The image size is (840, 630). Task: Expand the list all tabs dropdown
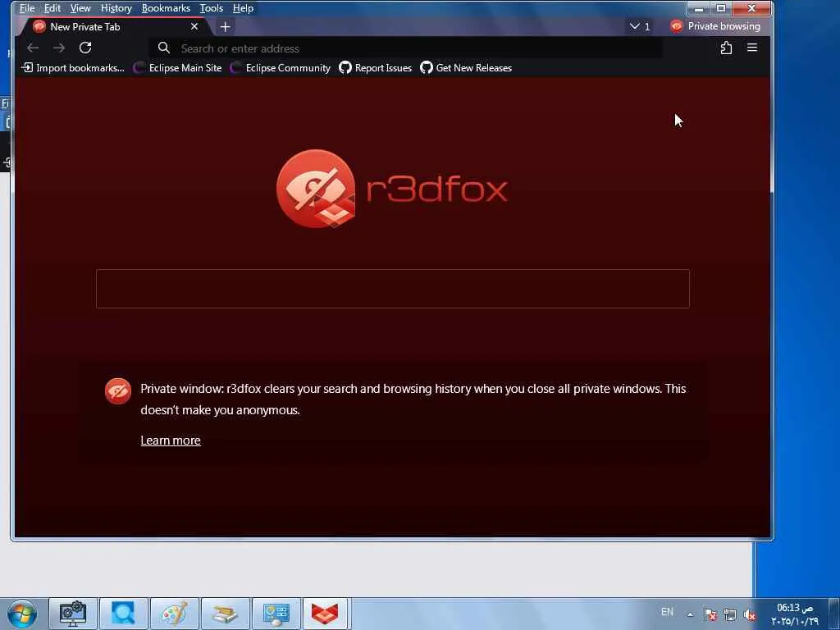coord(639,26)
